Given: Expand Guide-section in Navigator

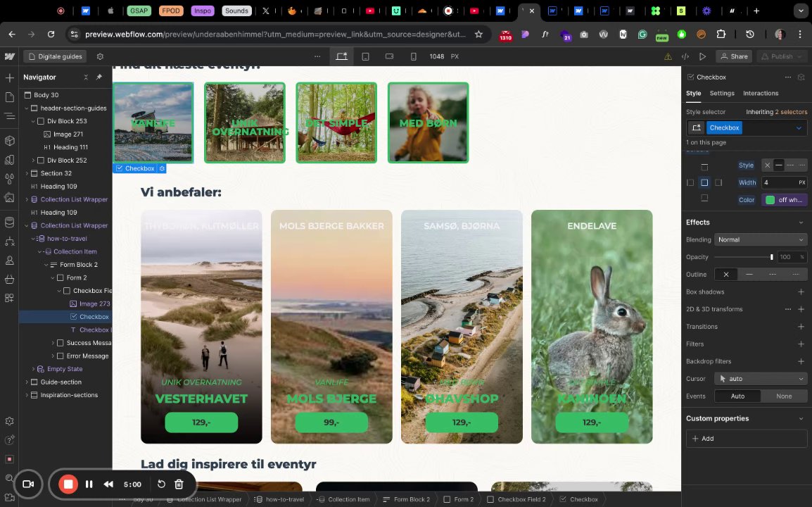Looking at the screenshot, I should click(27, 382).
